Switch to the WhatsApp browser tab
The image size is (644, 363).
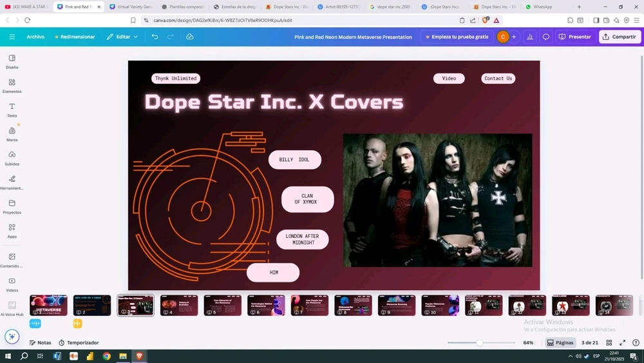542,7
